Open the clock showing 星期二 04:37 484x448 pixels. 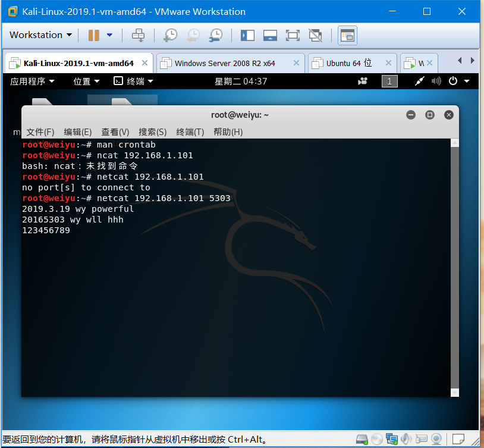pyautogui.click(x=241, y=82)
